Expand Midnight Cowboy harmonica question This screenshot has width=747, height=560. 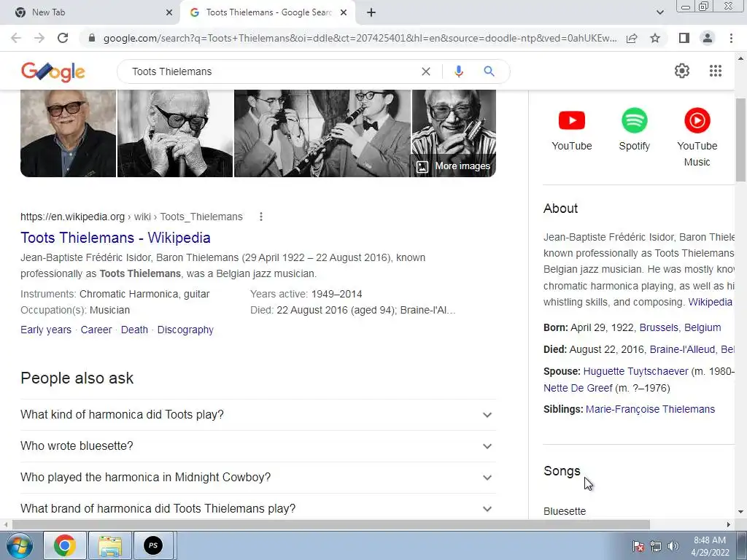(x=258, y=478)
